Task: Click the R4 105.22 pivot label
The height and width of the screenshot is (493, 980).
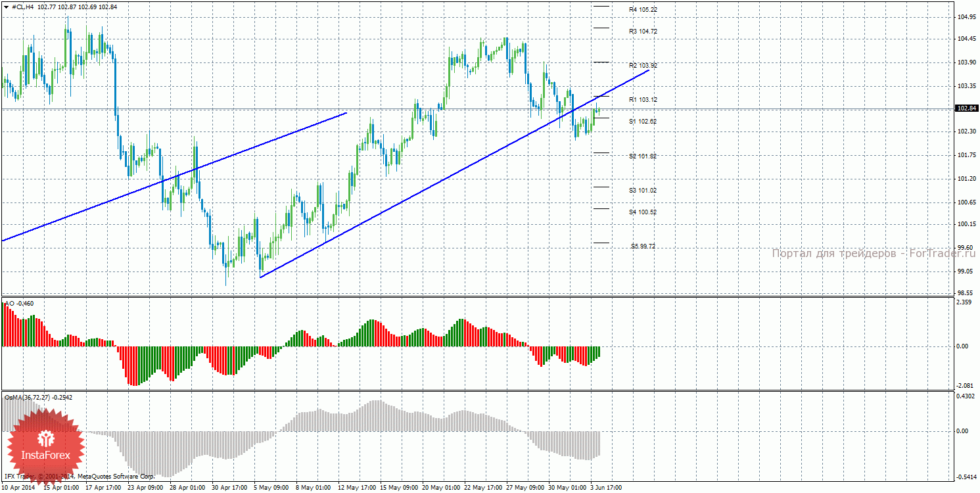Action: [643, 10]
